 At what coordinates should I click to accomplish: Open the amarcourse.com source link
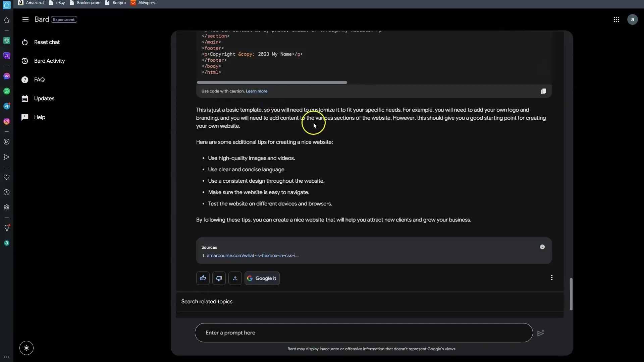(253, 255)
